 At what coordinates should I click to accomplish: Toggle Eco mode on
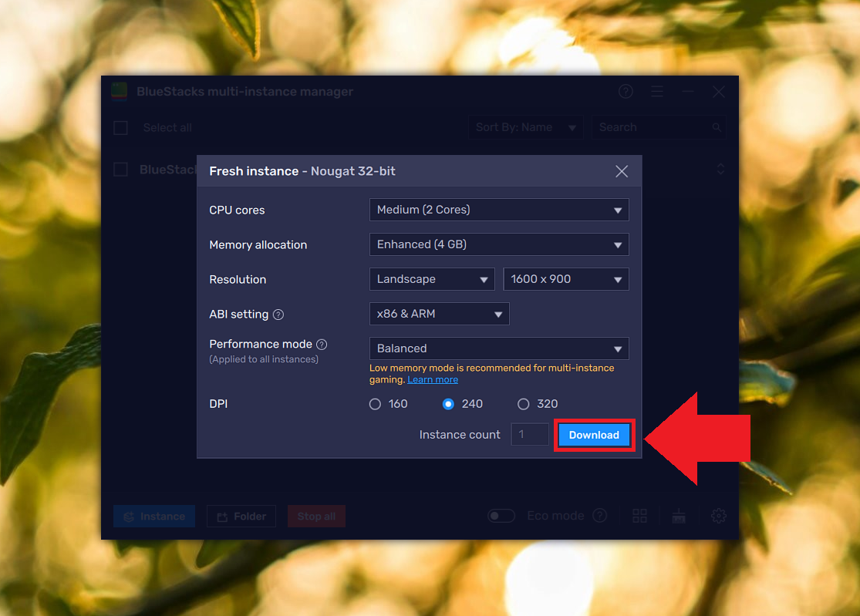[x=501, y=515]
